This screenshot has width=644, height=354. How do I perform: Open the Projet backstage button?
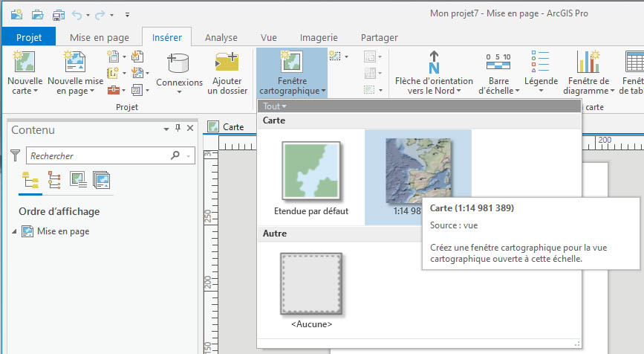pyautogui.click(x=28, y=37)
